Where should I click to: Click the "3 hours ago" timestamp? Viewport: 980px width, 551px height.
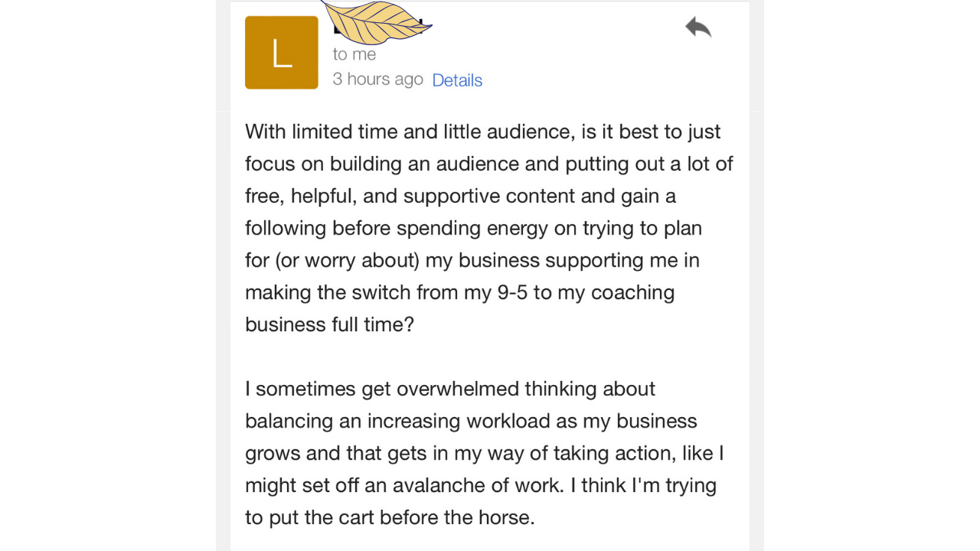tap(377, 79)
